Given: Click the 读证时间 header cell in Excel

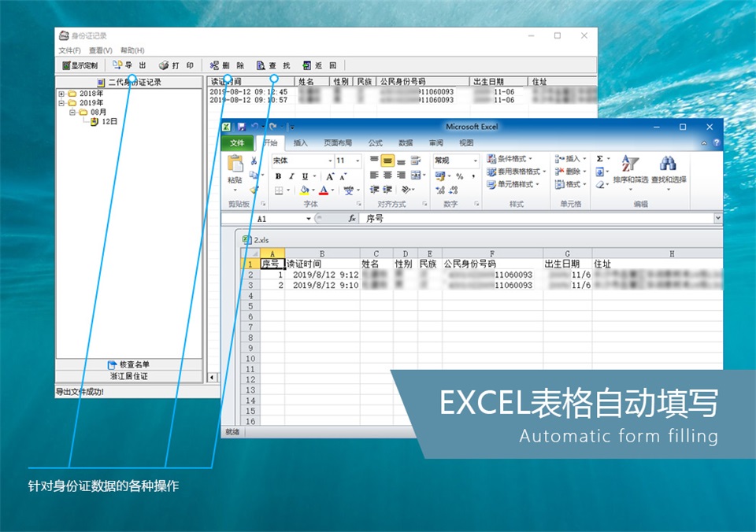Looking at the screenshot, I should coord(322,264).
